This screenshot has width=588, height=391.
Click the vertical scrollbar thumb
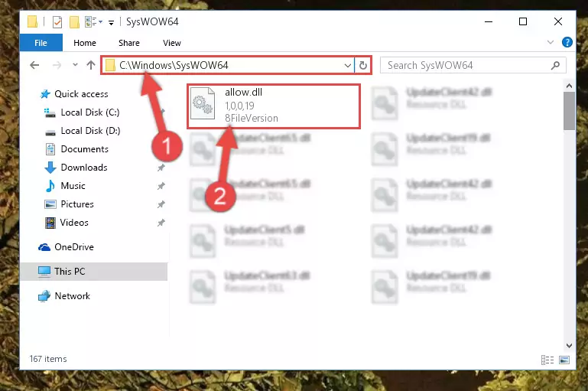pyautogui.click(x=569, y=111)
